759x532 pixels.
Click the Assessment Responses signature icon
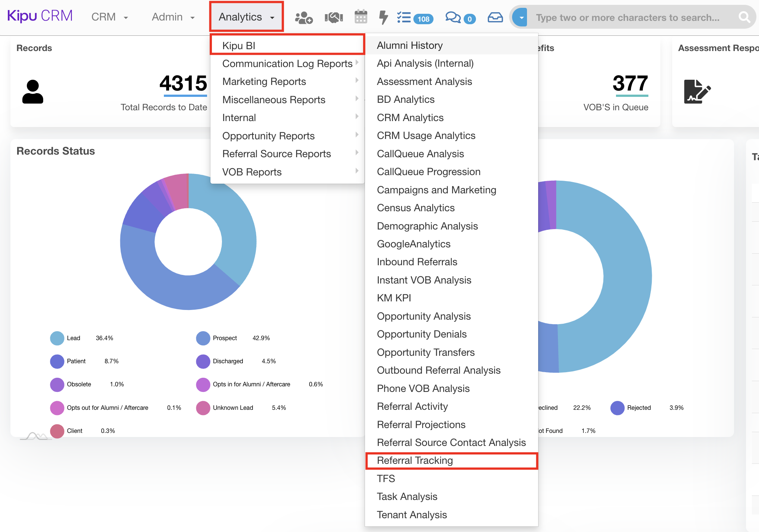[697, 91]
